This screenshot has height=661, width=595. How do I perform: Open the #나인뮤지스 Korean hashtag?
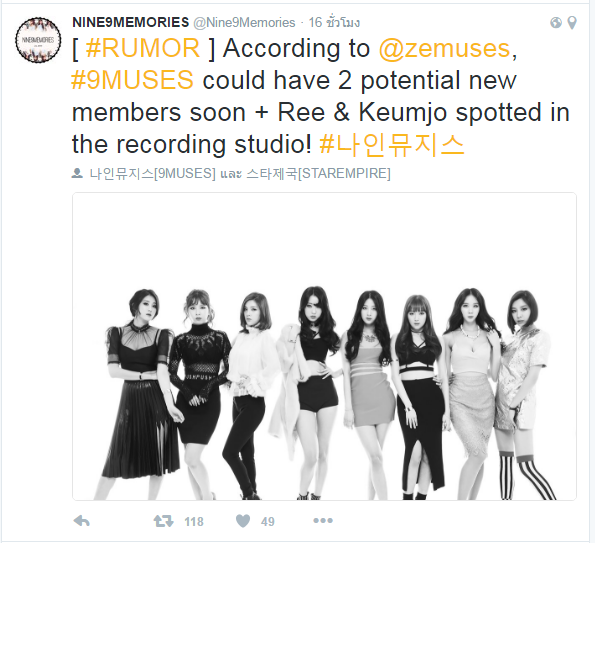point(392,144)
